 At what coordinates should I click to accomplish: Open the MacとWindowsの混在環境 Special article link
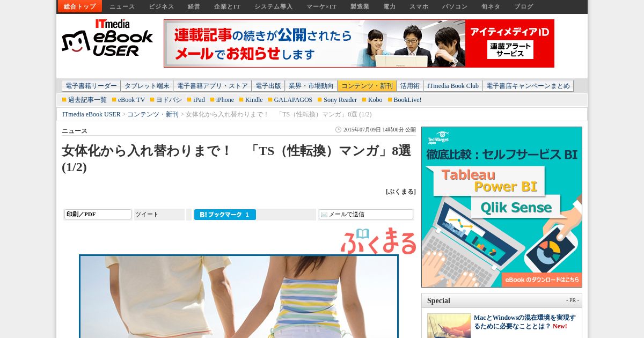tap(524, 322)
